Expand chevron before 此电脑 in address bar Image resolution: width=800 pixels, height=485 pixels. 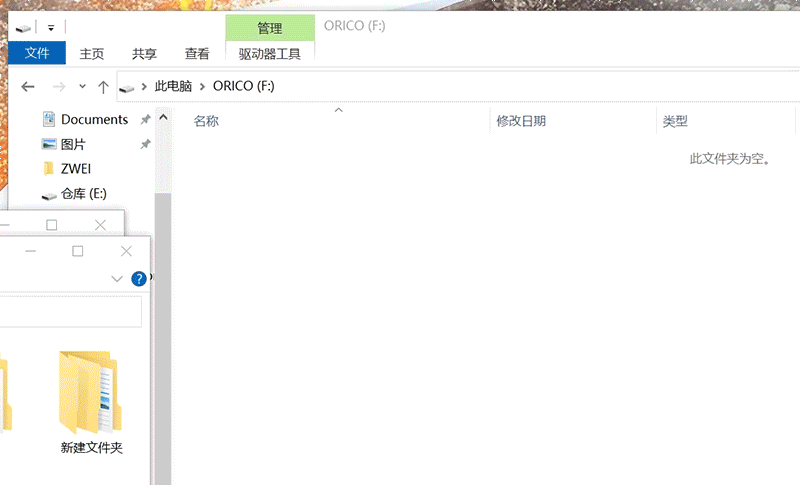(x=144, y=87)
